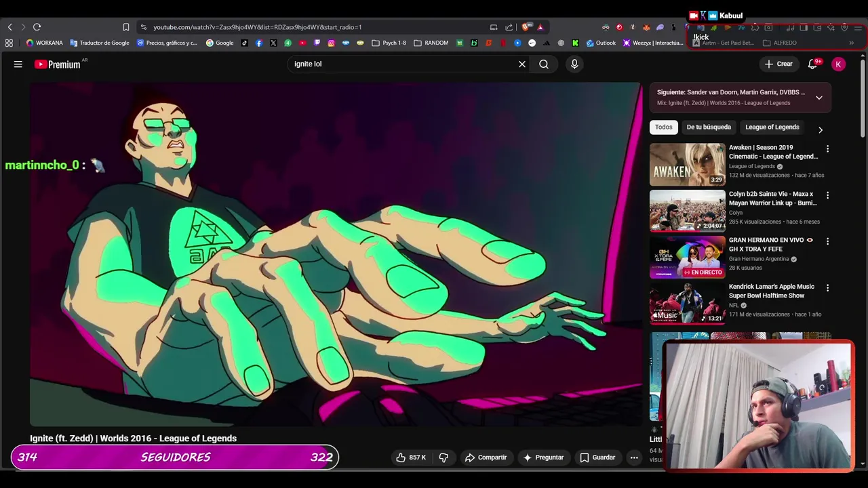The image size is (868, 488).
Task: Open the WORKANA bookmark
Action: tap(44, 43)
